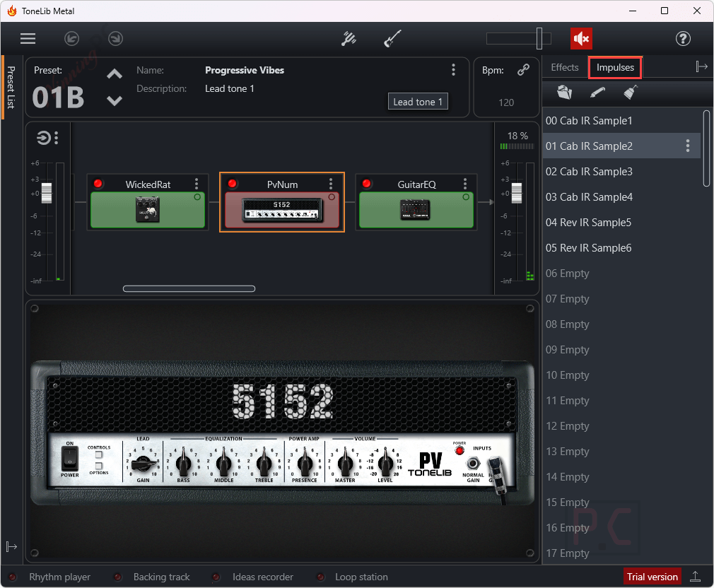Select the 06 Empty impulse slot
The height and width of the screenshot is (588, 714).
[621, 274]
